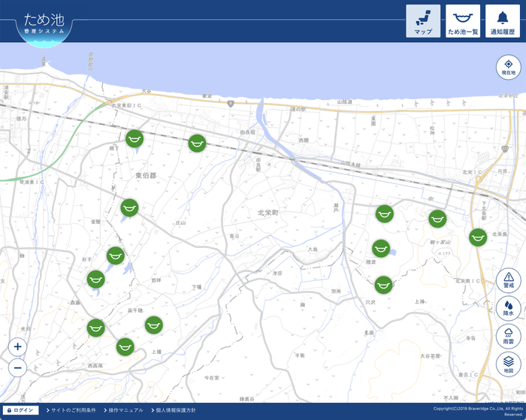Click the ログイン login button

point(20,410)
